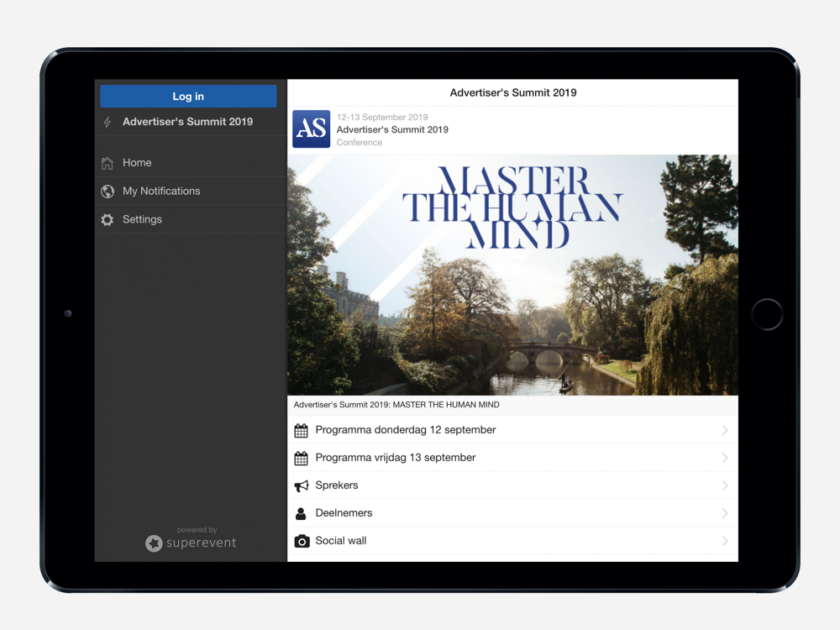This screenshot has height=630, width=840.
Task: Expand chevron on the Deelnemers row
Action: (x=725, y=513)
